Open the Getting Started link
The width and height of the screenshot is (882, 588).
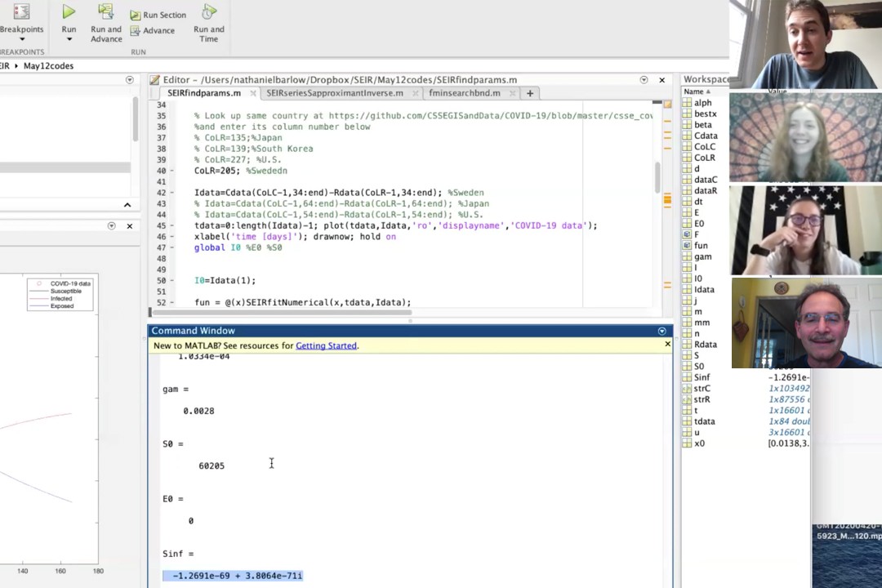[326, 345]
